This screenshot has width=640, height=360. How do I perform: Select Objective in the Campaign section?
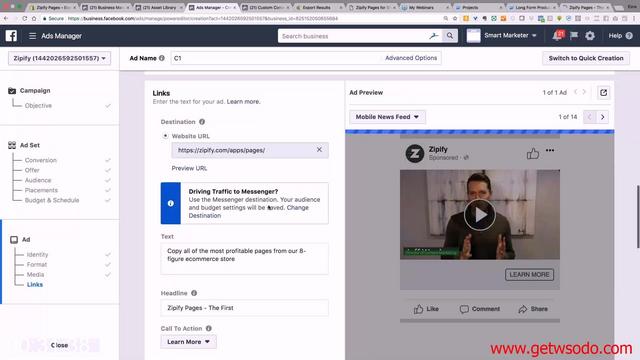point(38,106)
